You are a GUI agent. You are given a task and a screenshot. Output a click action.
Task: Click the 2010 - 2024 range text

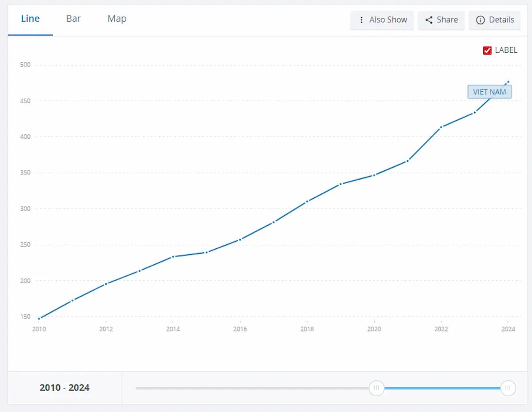pyautogui.click(x=65, y=388)
